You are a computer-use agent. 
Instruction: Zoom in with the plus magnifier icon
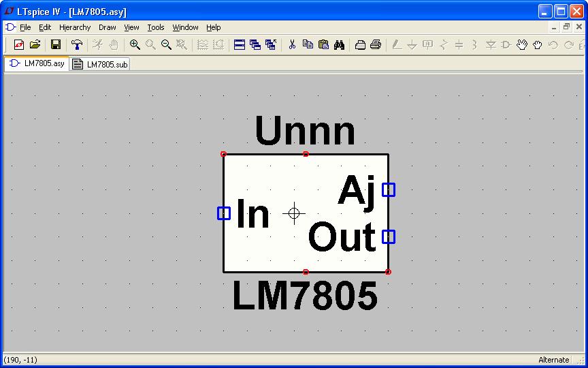(135, 45)
